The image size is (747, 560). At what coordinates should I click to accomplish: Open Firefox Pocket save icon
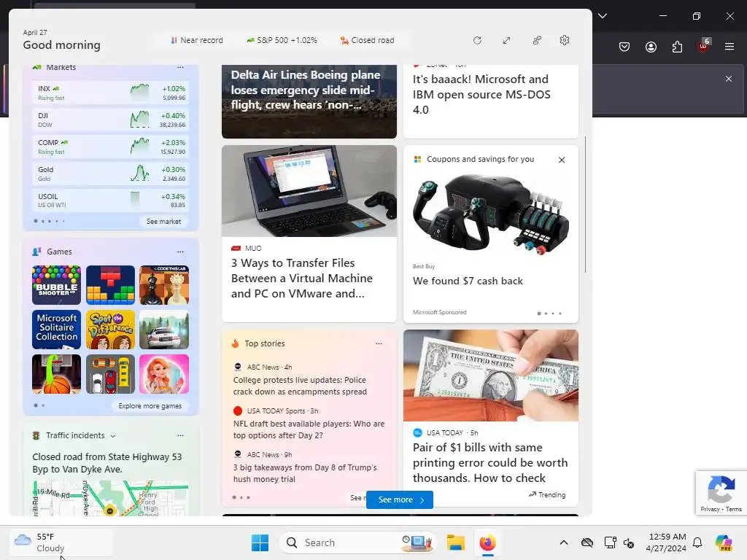pyautogui.click(x=624, y=47)
